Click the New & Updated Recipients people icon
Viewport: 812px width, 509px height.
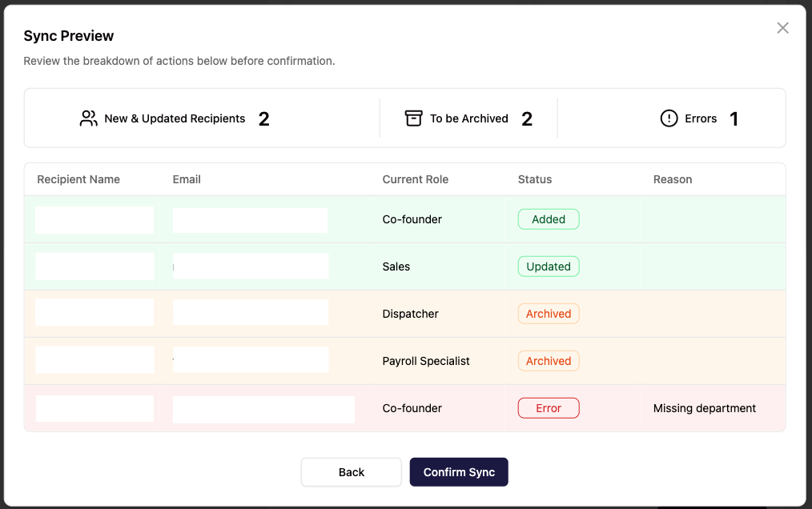tap(89, 118)
